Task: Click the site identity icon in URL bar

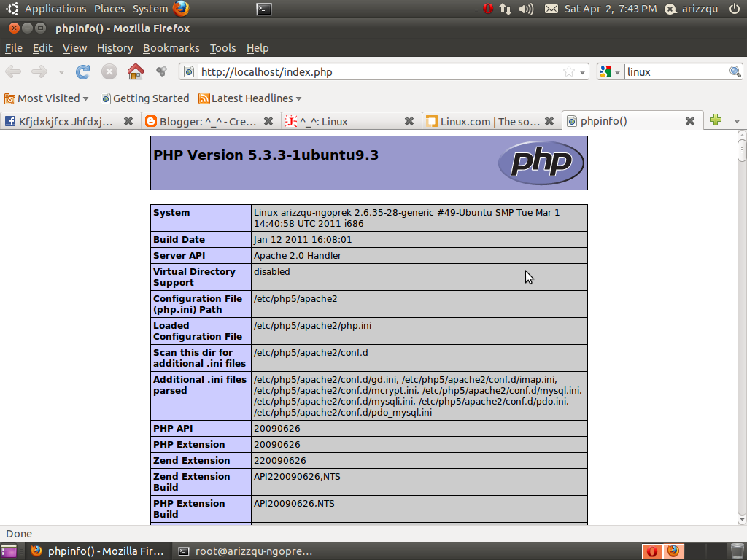Action: point(189,72)
